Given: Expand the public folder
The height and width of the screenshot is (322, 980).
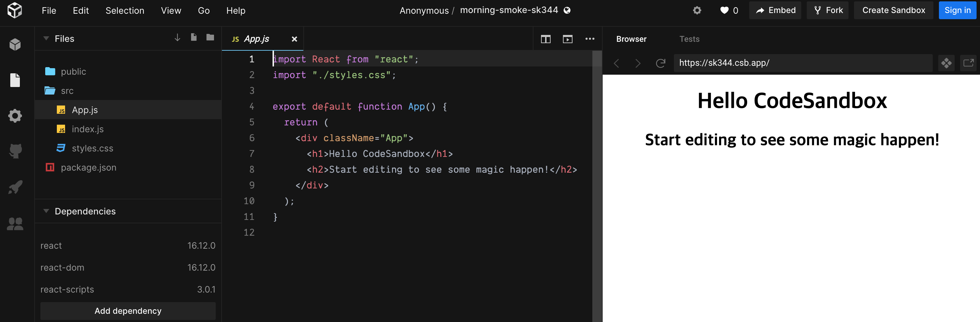Looking at the screenshot, I should [128, 71].
